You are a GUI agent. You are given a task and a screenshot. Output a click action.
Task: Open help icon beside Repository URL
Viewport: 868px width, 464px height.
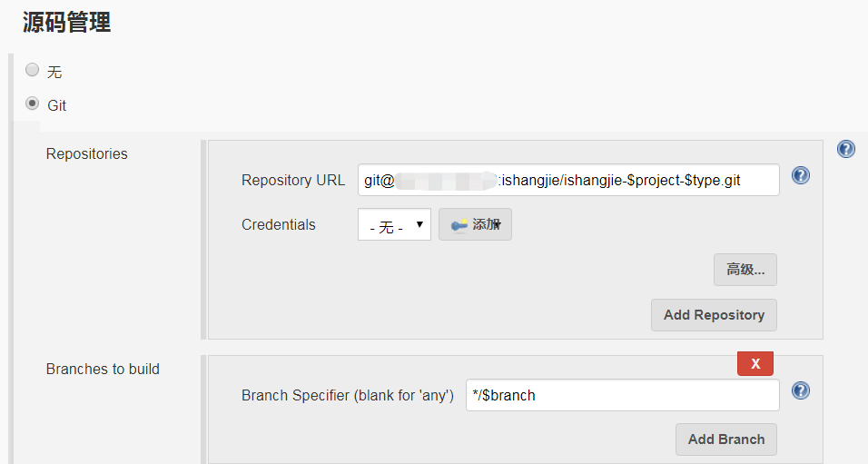point(801,175)
